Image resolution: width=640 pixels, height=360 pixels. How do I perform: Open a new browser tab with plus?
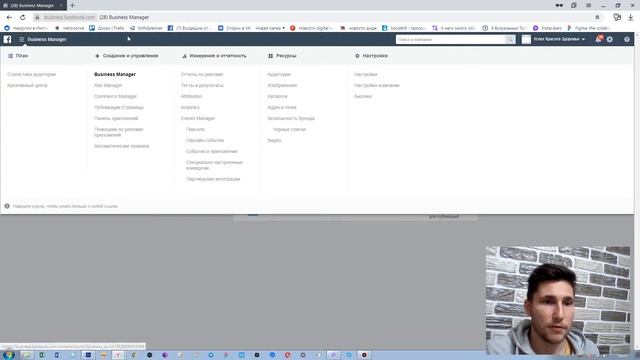coord(72,5)
